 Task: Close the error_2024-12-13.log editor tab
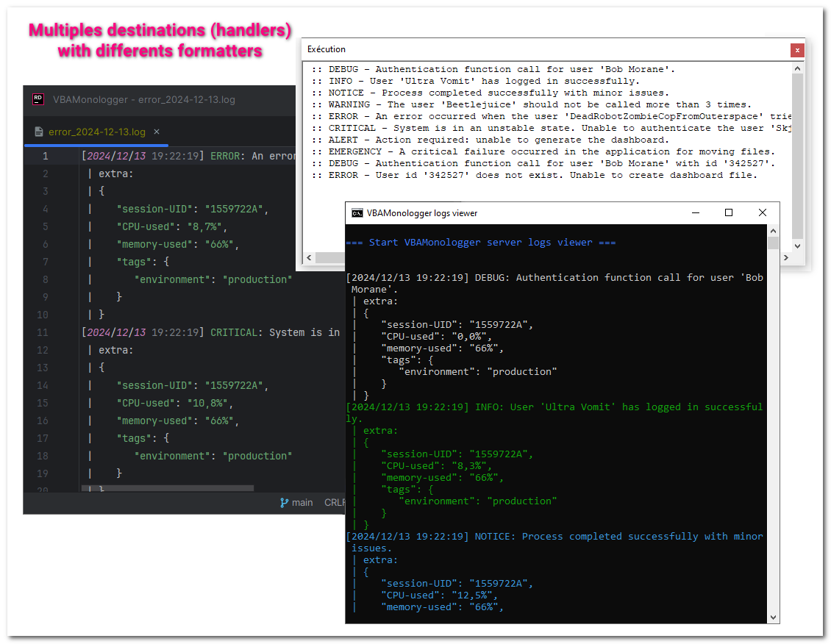point(157,132)
